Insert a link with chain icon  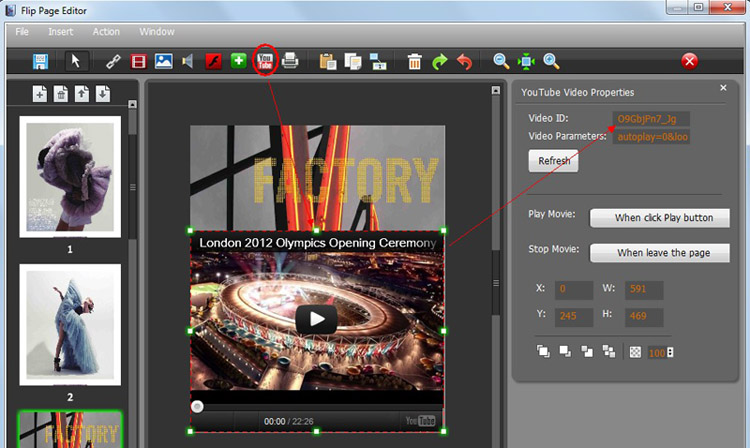click(x=113, y=61)
